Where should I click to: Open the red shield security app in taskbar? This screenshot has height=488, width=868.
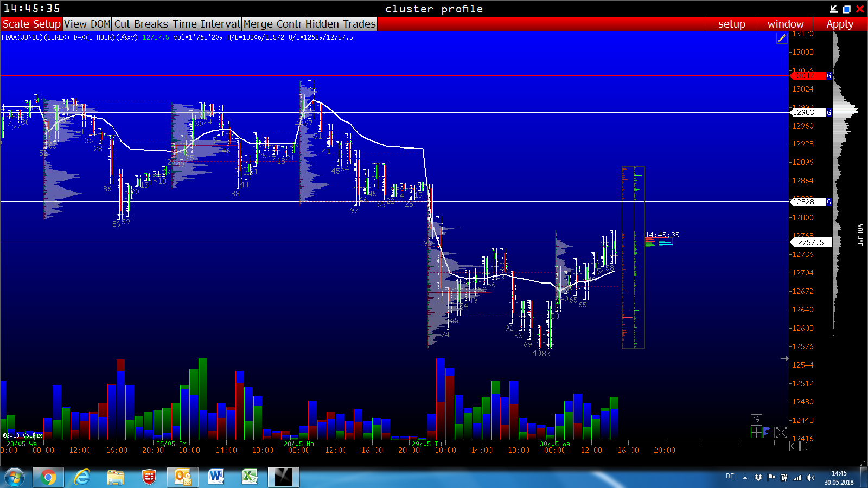tap(149, 477)
